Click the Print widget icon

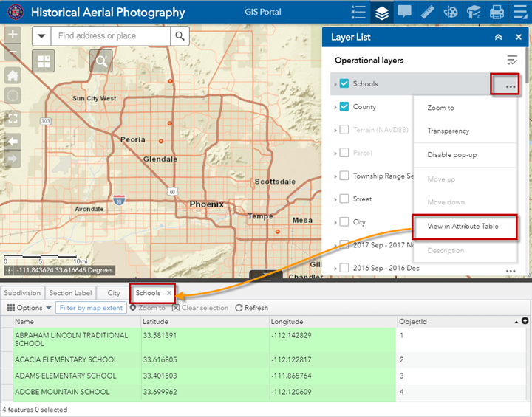point(497,13)
